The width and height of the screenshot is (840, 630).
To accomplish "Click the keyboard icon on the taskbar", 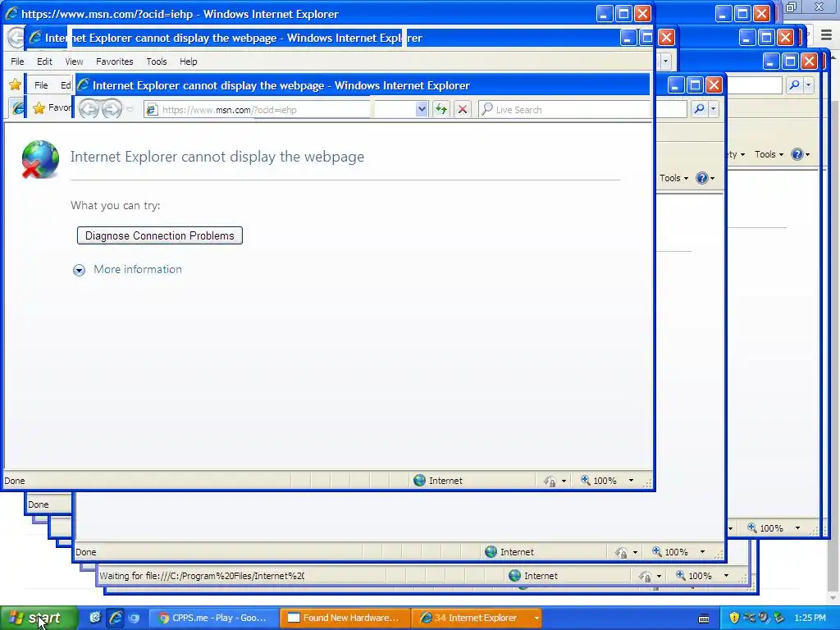I will tap(704, 619).
